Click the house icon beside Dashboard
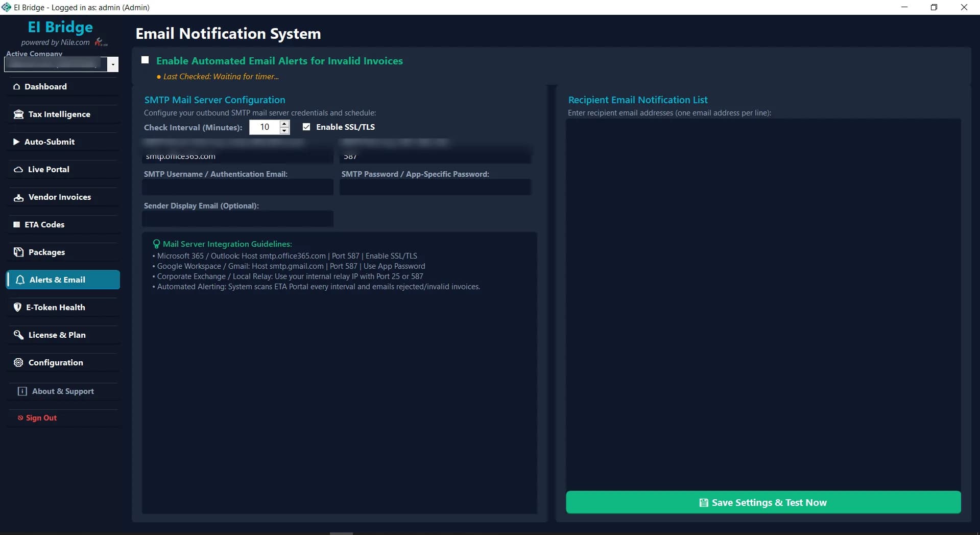The image size is (980, 535). pos(17,87)
